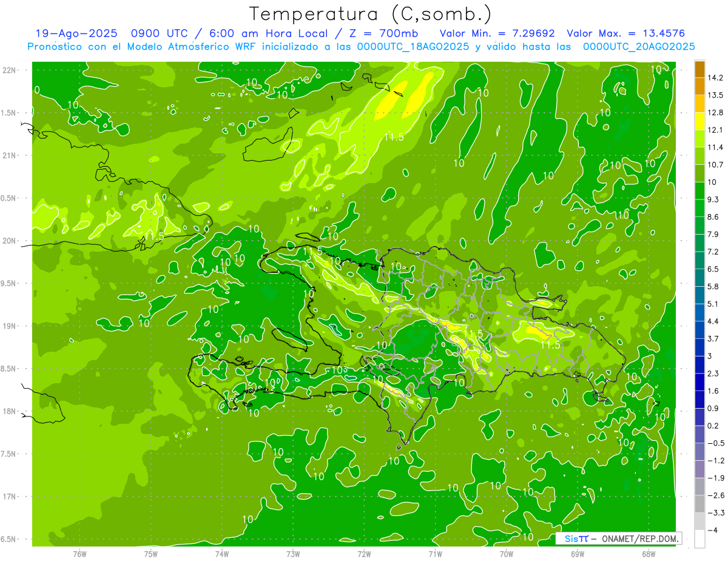The width and height of the screenshot is (728, 562).
Task: Click the colorbar value "11.4"
Action: [716, 147]
